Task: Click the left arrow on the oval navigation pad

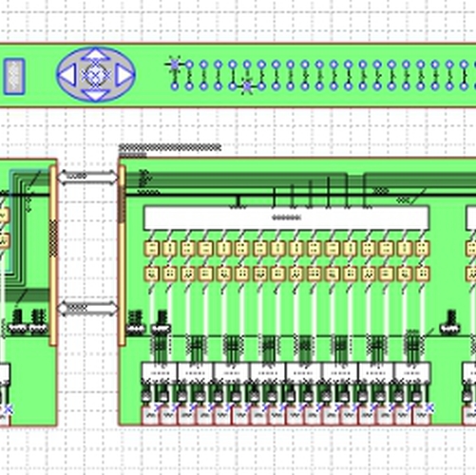Action: click(x=67, y=75)
